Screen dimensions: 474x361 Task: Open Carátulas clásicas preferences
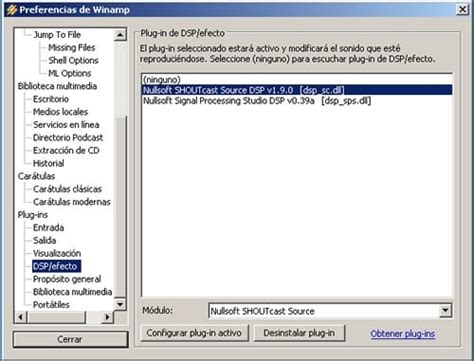(x=67, y=189)
